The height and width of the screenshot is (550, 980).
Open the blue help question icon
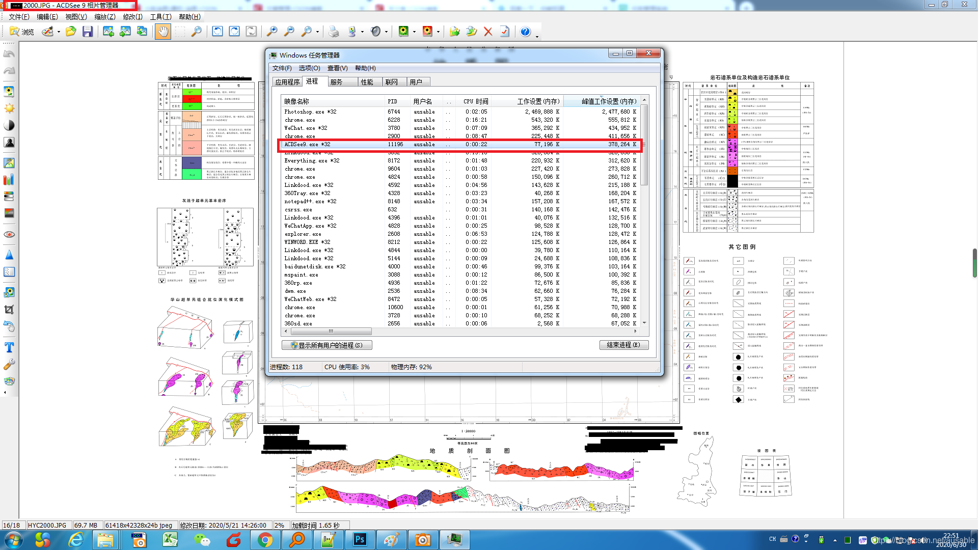525,32
